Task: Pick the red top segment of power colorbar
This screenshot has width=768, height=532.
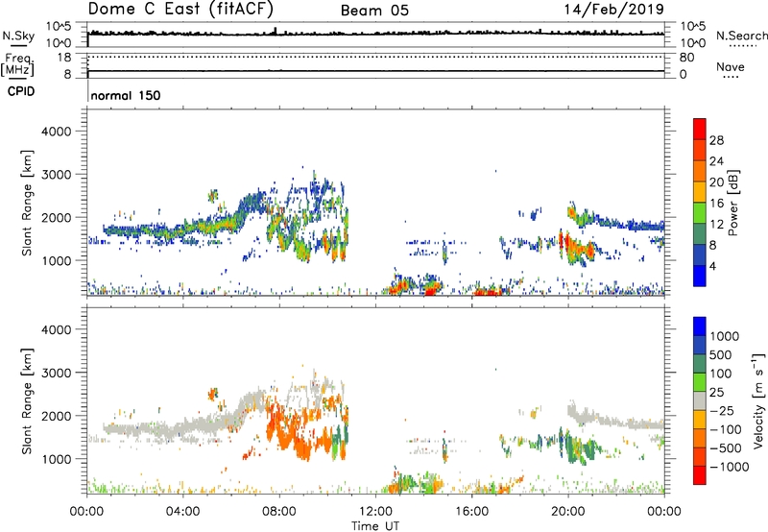Action: [x=700, y=129]
